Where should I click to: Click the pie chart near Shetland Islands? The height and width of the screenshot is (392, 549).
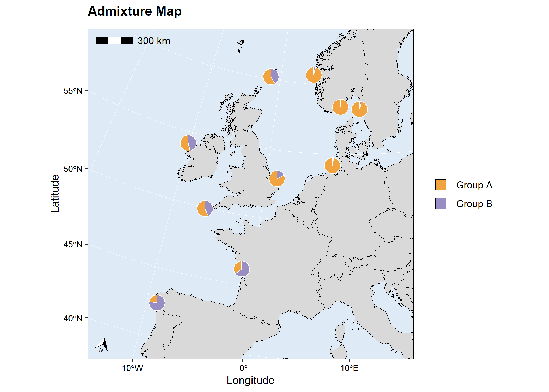click(x=271, y=77)
